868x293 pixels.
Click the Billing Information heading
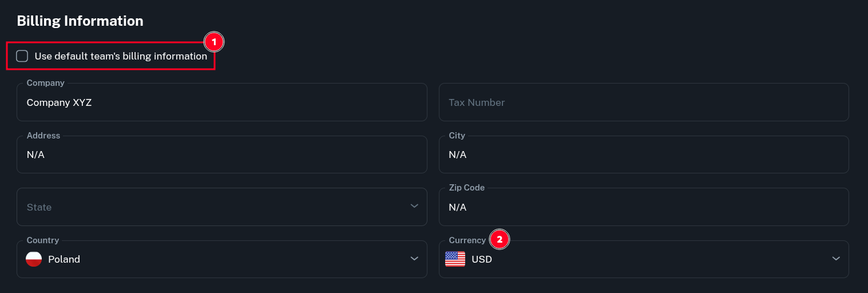[x=80, y=21]
